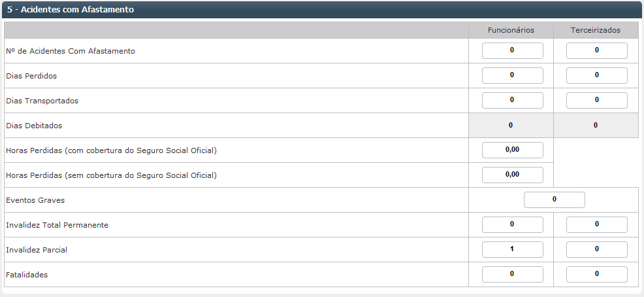
Task: Select Dias Perdidos input under Terceirizados
Action: (596, 76)
